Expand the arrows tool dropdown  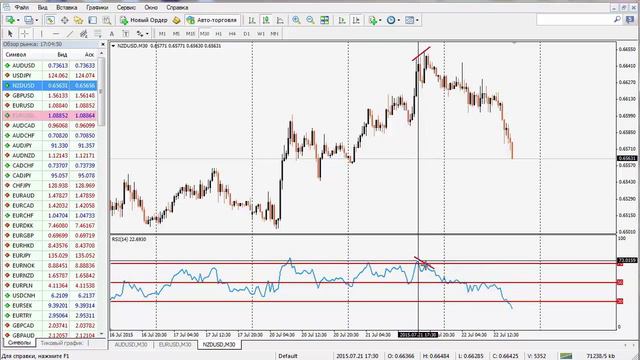[x=147, y=34]
